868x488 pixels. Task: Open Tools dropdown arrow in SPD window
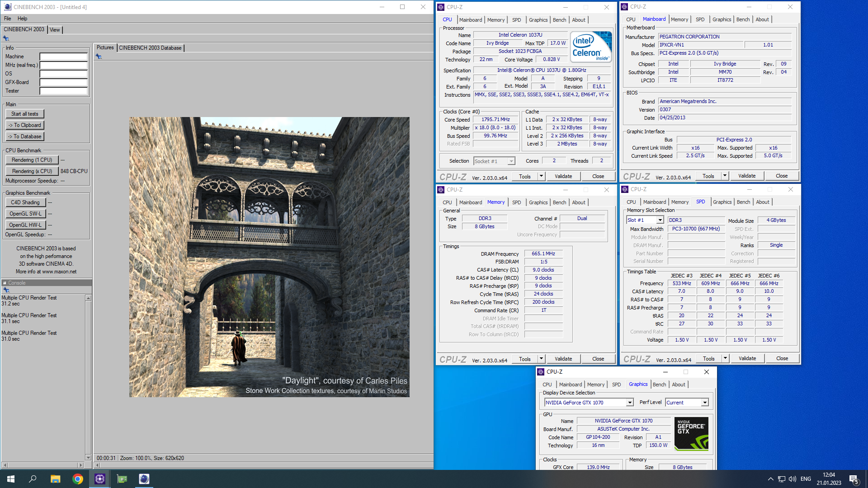(x=725, y=358)
